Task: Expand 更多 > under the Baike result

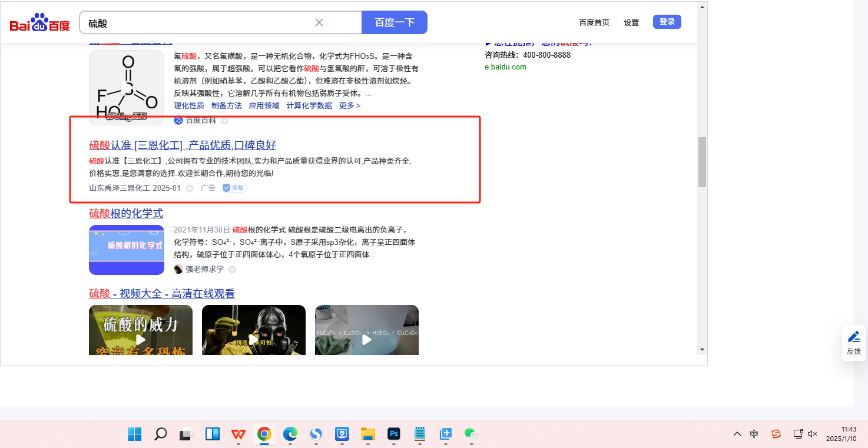Action: point(350,105)
